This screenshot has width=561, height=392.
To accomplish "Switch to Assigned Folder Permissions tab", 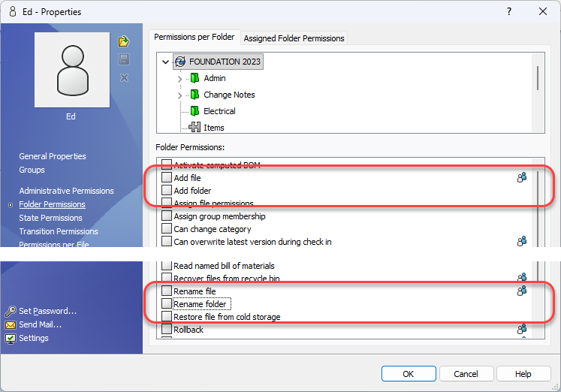I will click(294, 38).
